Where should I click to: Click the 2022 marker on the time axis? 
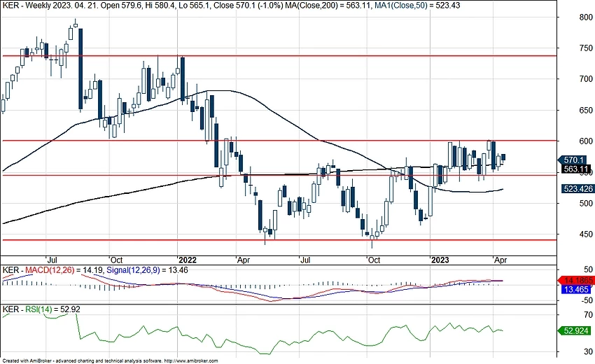(x=187, y=259)
